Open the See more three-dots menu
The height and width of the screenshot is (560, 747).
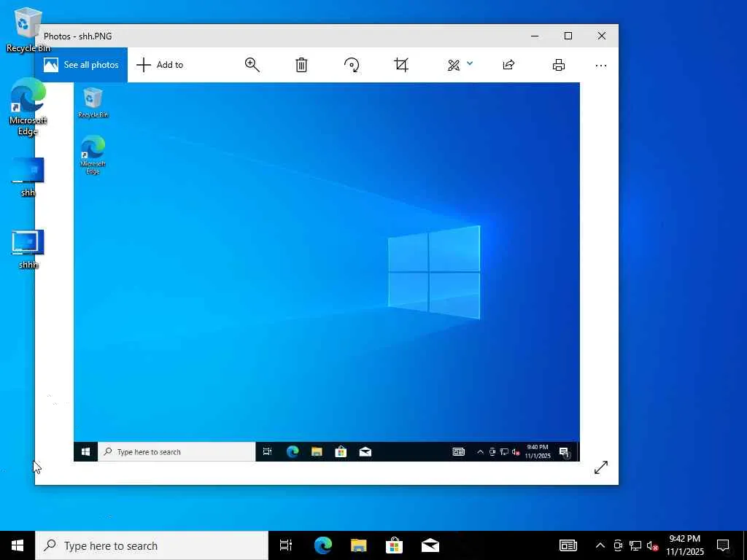[x=601, y=65]
